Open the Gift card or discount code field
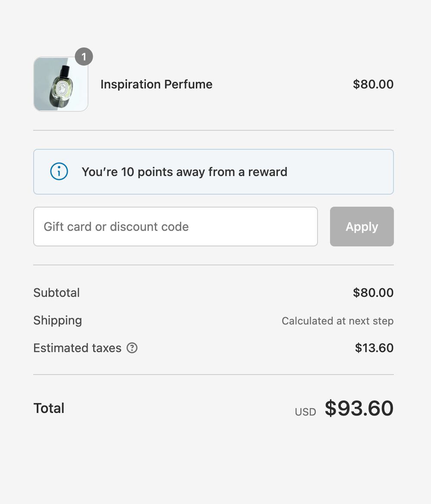Viewport: 431px width, 504px height. pos(175,227)
